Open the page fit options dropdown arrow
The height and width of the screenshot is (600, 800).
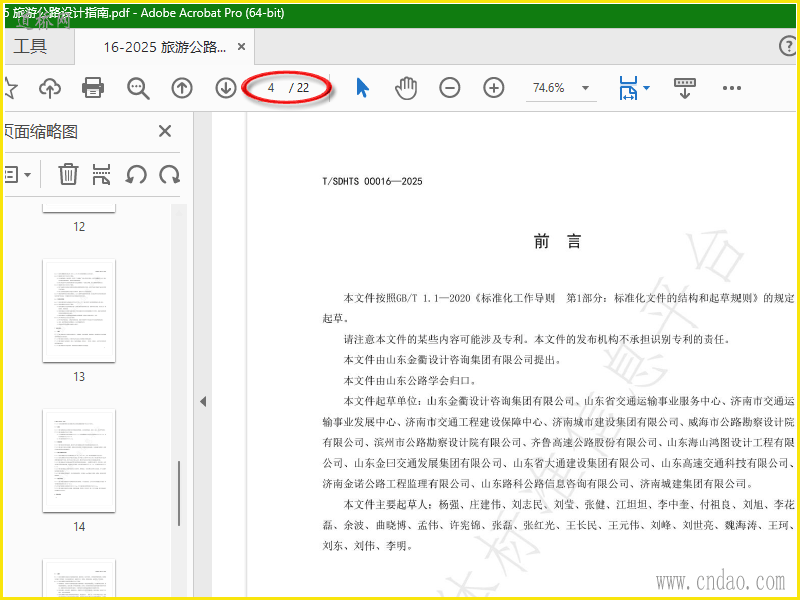click(x=646, y=88)
